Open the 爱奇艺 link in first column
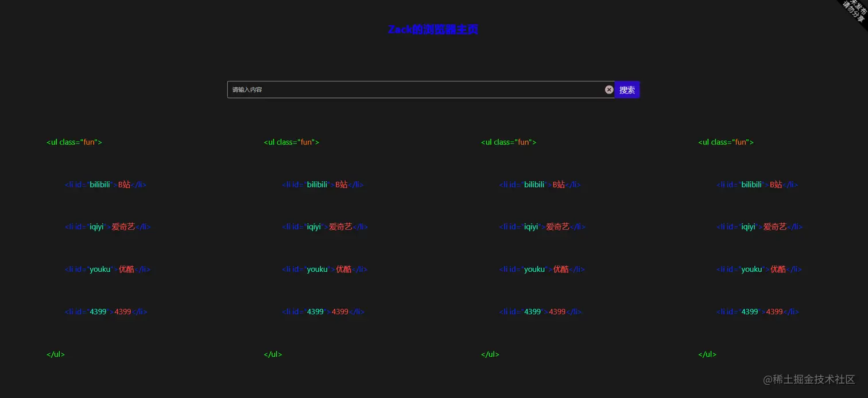 pyautogui.click(x=123, y=227)
